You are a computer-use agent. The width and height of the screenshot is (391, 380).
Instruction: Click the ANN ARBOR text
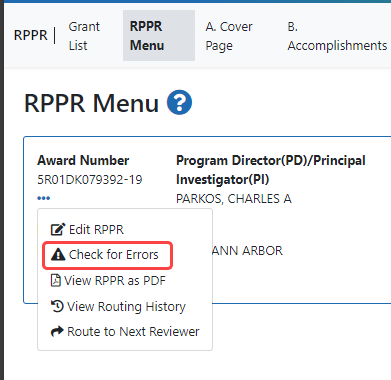247,251
